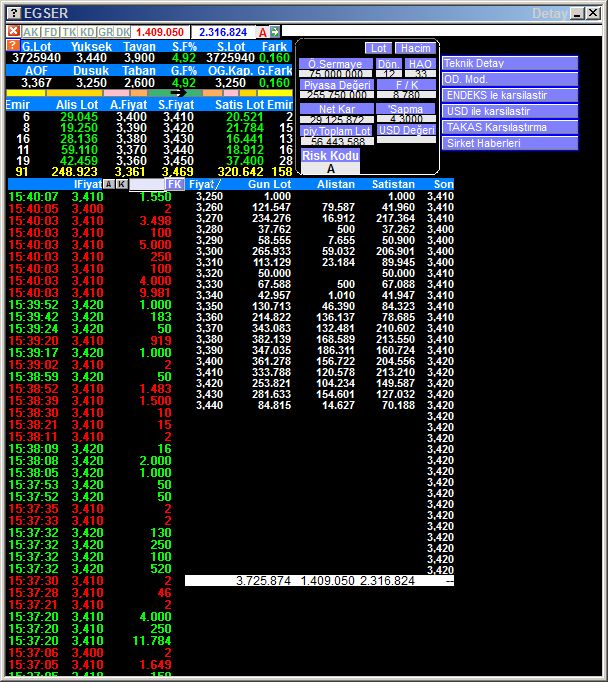
Task: Click the price range bar with arrow
Action: coord(149,93)
